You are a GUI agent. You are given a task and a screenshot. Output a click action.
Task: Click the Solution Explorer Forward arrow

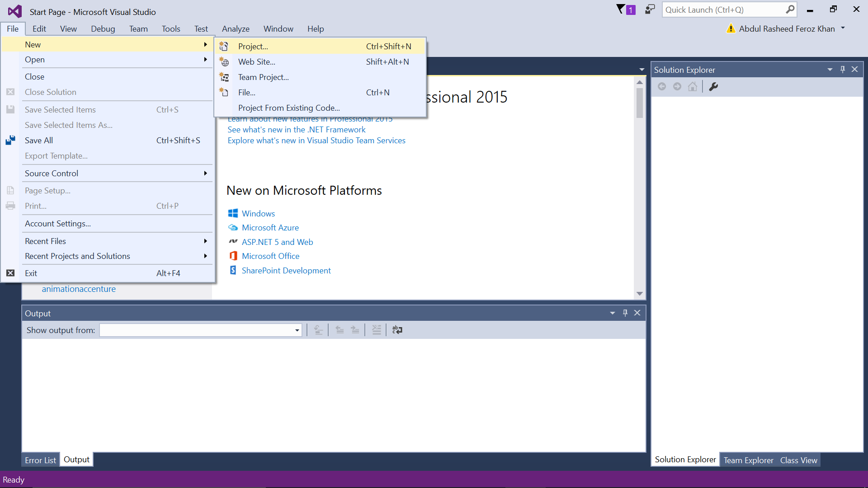pyautogui.click(x=677, y=86)
